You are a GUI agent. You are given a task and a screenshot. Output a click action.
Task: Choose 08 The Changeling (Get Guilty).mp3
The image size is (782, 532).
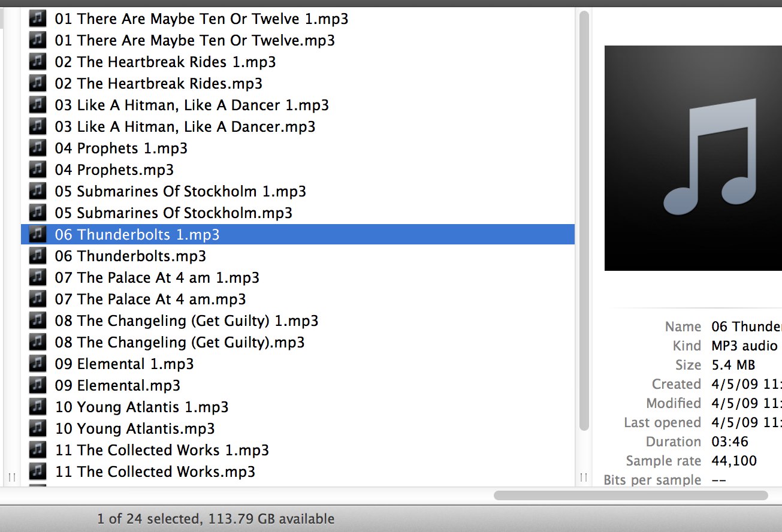tap(180, 343)
